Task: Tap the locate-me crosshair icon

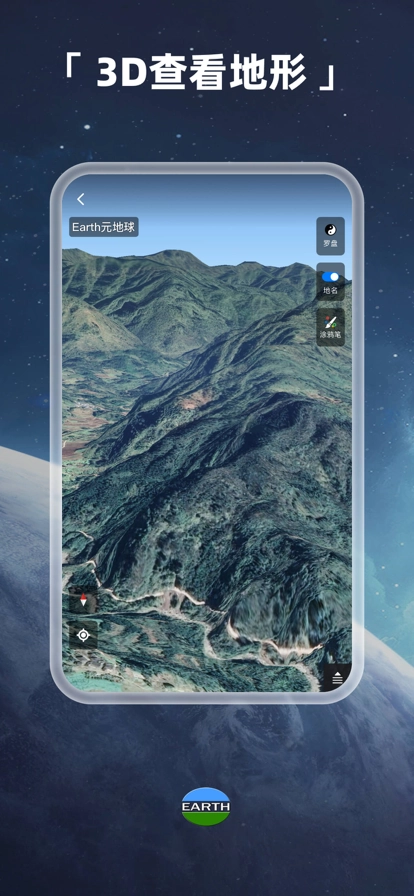Action: 83,635
